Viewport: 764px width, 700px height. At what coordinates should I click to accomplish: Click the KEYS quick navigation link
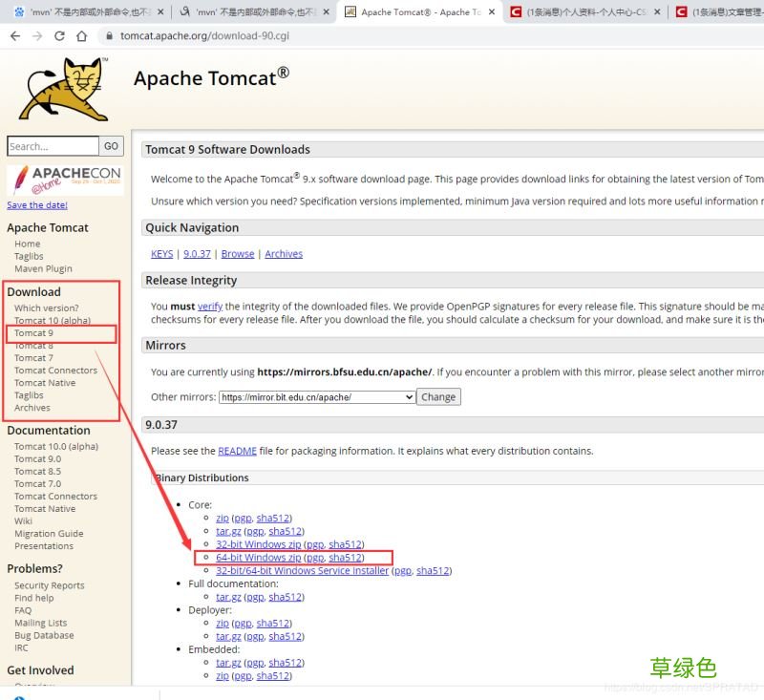161,254
